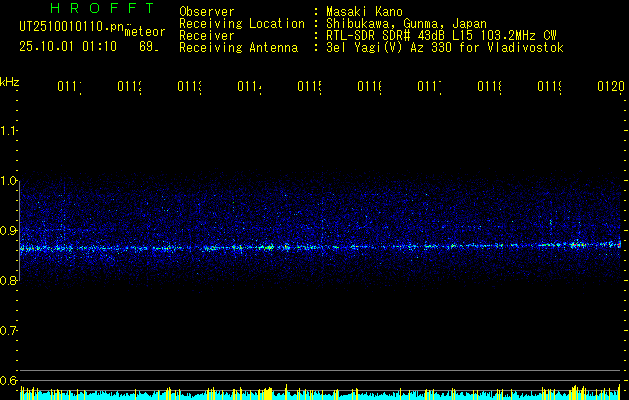Click the 1.1 frequency axis label
This screenshot has width=629, height=400.
[x=9, y=130]
